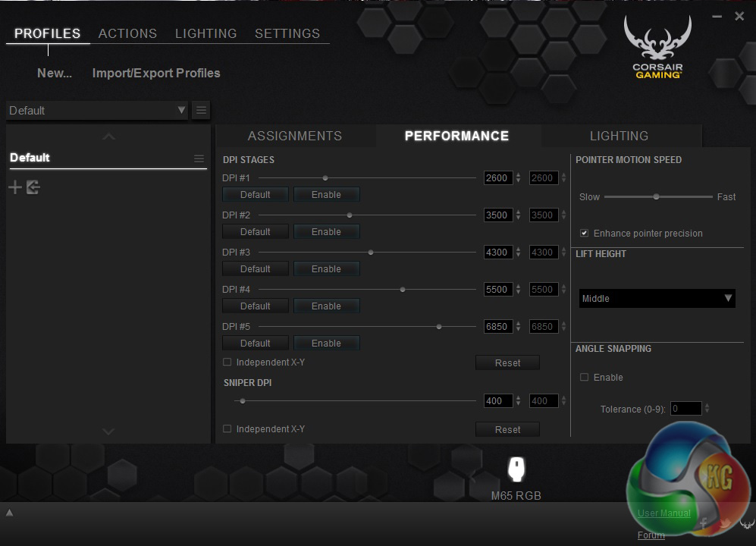
Task: Minimize the Corsair utility window
Action: (x=717, y=17)
